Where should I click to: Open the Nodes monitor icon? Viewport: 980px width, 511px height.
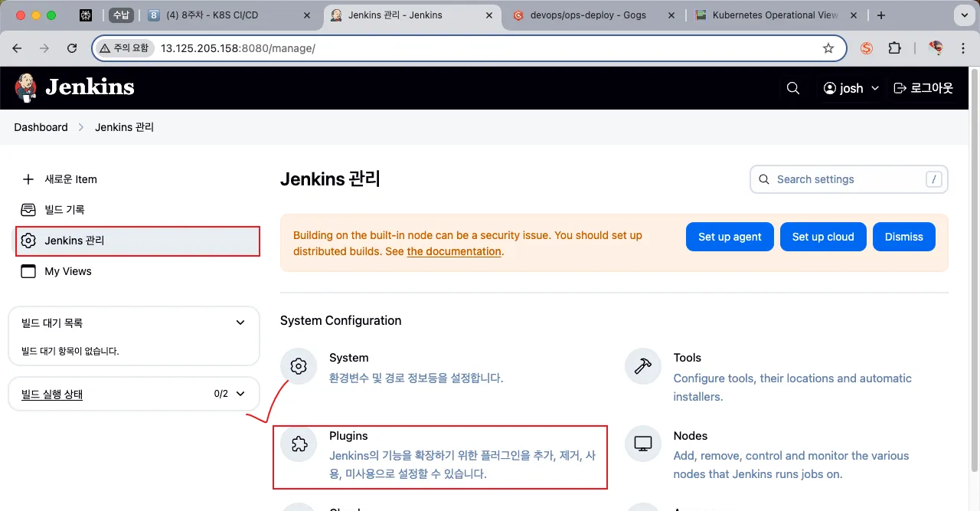pyautogui.click(x=643, y=444)
